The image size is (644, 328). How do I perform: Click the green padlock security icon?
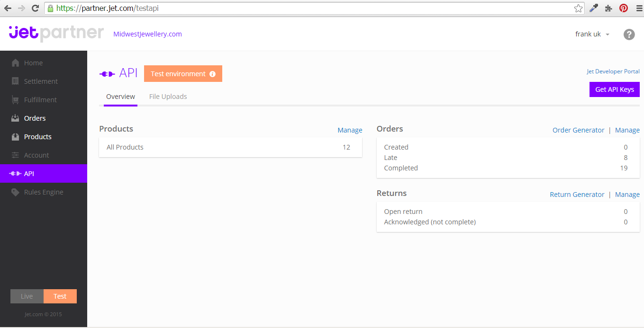50,8
